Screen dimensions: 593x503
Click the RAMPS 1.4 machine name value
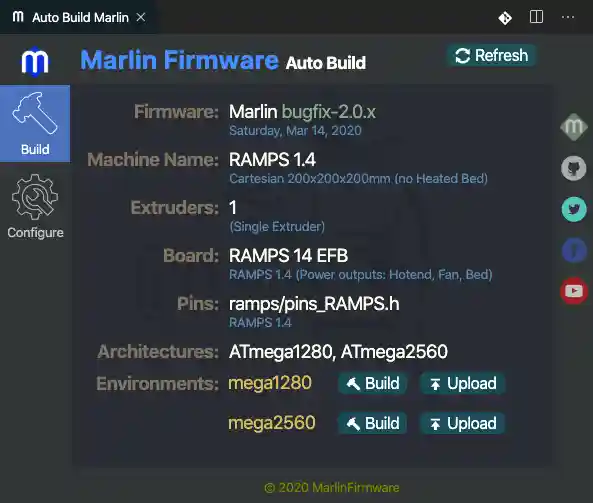[x=272, y=160]
